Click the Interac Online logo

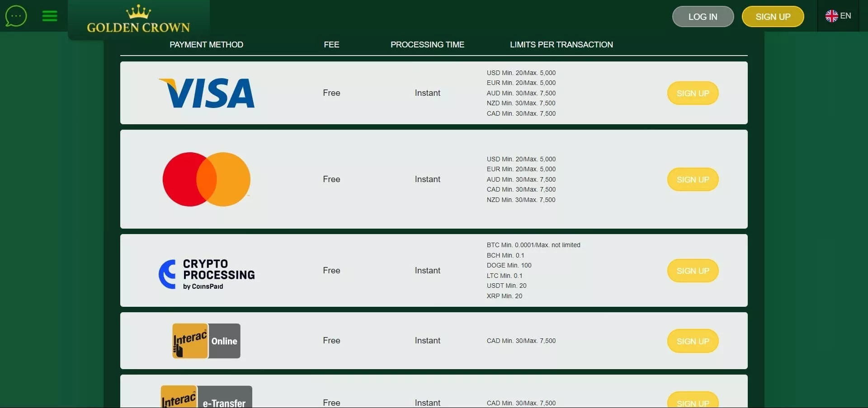pyautogui.click(x=206, y=341)
